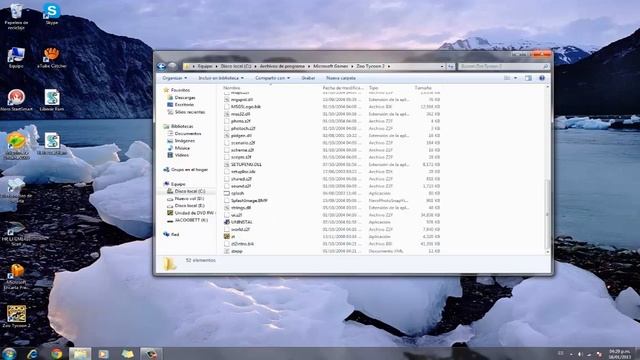Screen dimensions: 640x360
Task: Select the Microsoft Encarta desktop shortcut
Action: [16, 277]
